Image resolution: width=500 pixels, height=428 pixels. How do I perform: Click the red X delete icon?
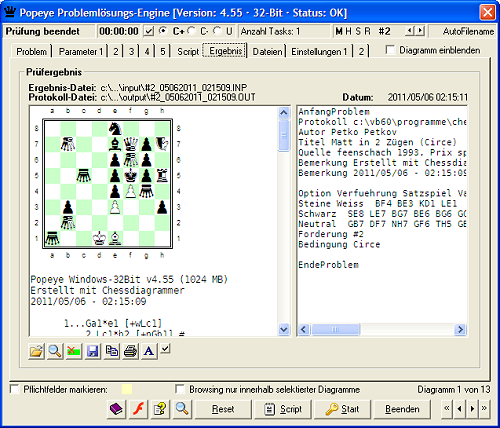coord(74,351)
